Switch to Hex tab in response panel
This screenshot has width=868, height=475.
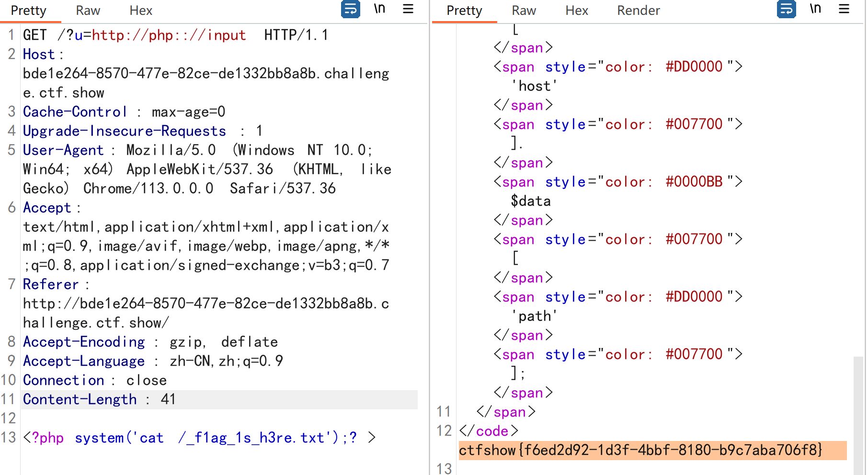pos(577,11)
